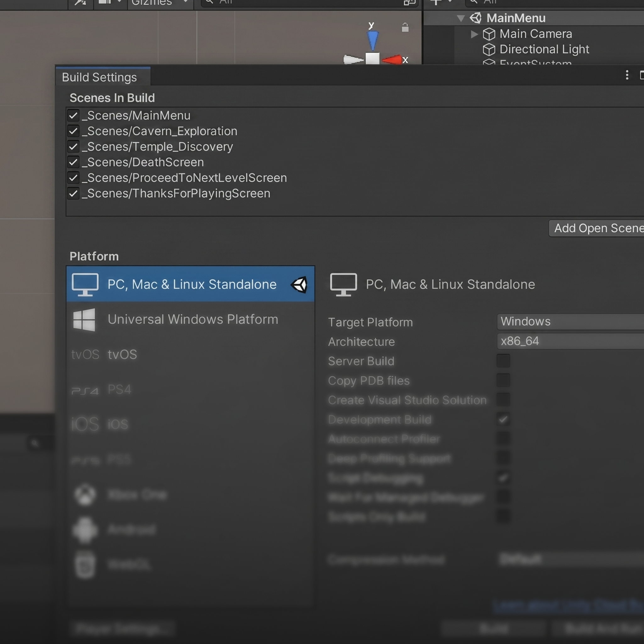Open Player Settings from the bottom button

coord(122,629)
